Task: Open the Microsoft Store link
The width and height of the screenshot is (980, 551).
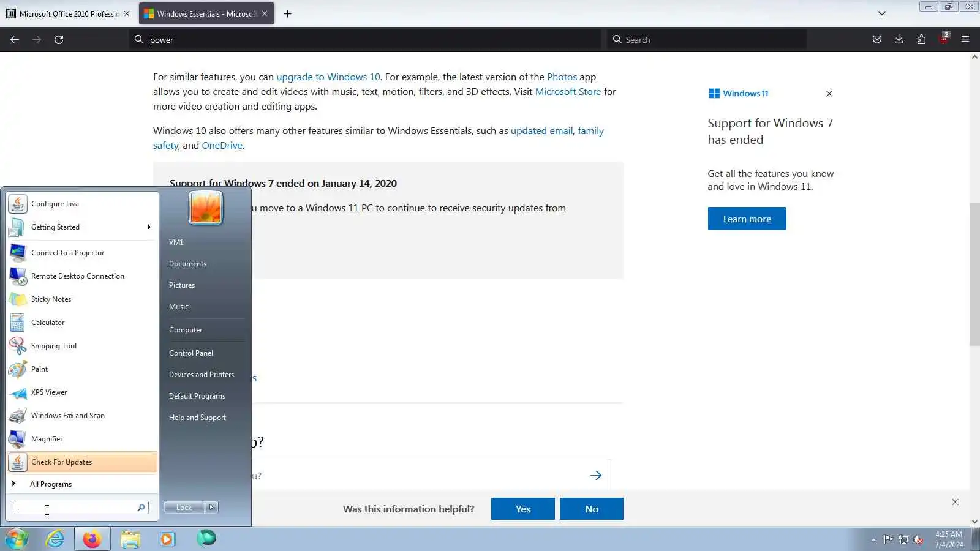Action: 568,91
